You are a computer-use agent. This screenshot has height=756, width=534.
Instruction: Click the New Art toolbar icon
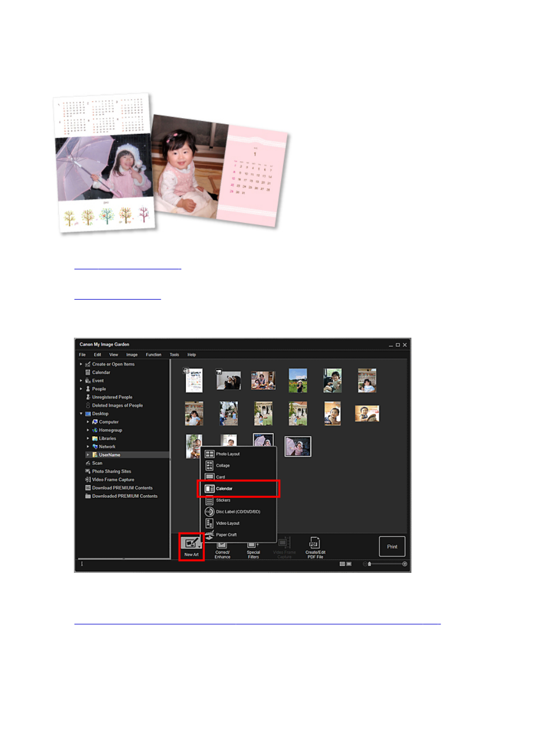tap(190, 543)
